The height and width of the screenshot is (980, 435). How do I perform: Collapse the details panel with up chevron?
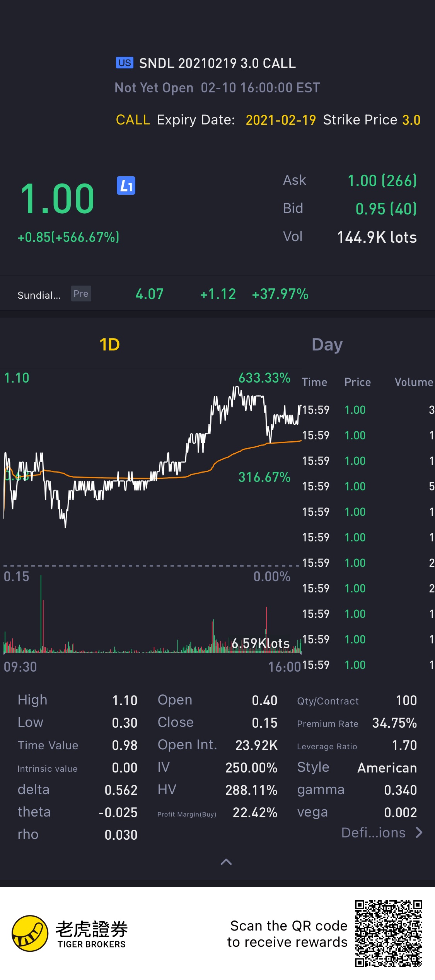226,862
